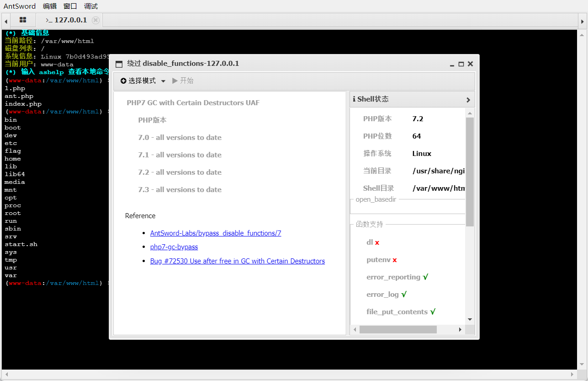Click Shell状态 horizontal scrollbar thumb
588x381 pixels.
click(398, 329)
